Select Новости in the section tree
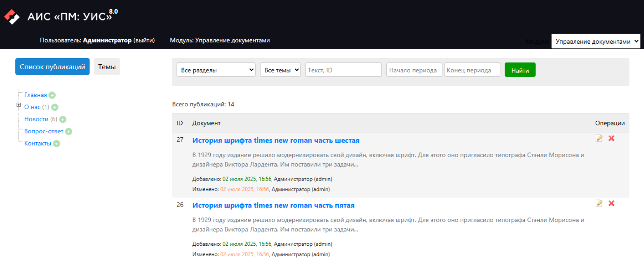644x261 pixels. pyautogui.click(x=36, y=119)
